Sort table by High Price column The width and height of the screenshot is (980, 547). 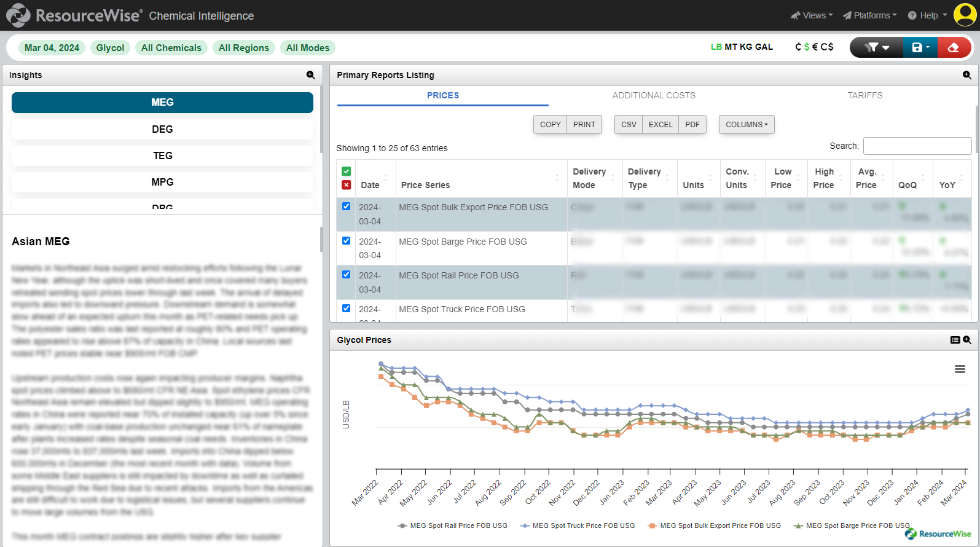(x=829, y=179)
